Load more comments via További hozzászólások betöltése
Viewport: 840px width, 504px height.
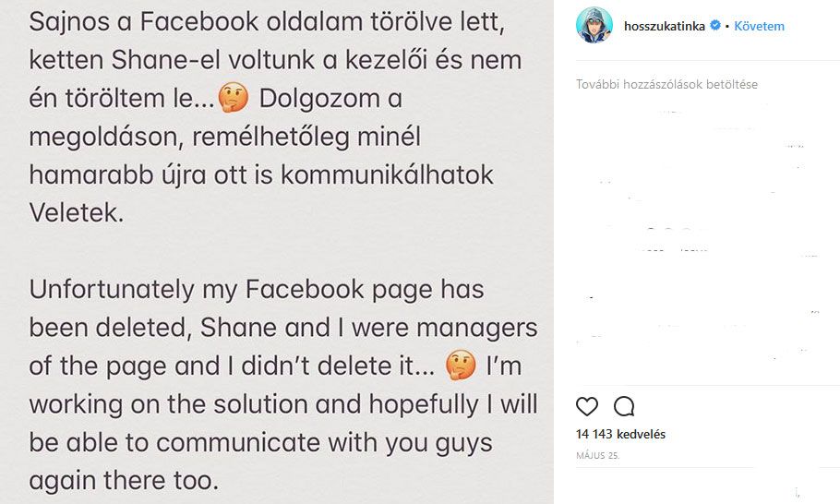coord(666,84)
